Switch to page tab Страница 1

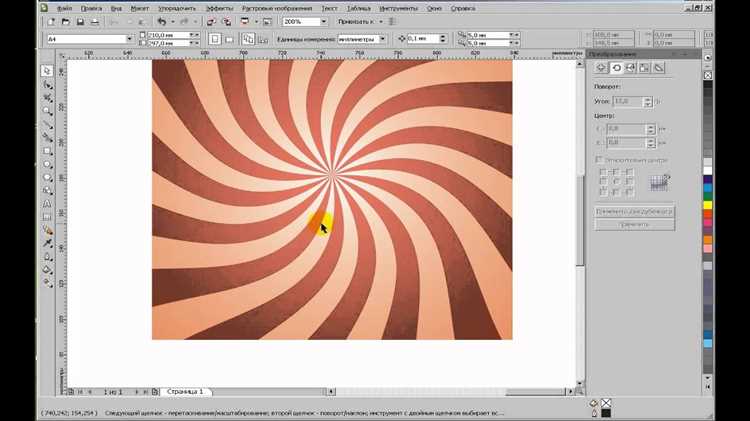coord(185,391)
